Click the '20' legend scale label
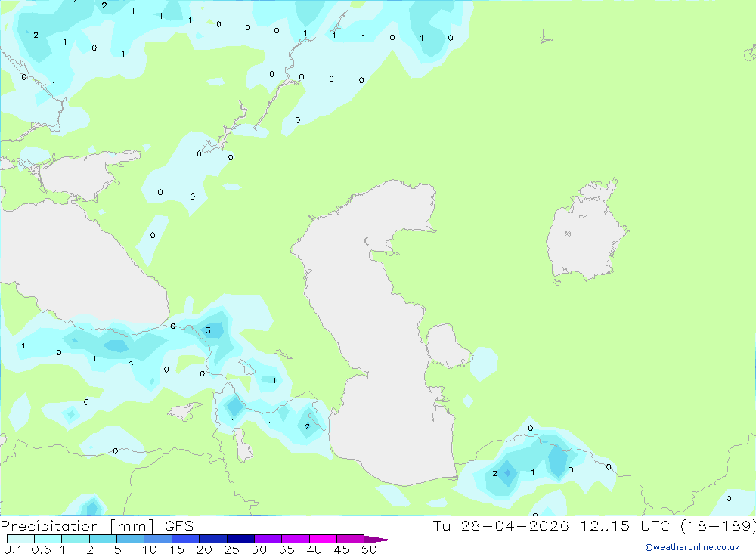Viewport: 756px width, 554px height. pos(204,549)
